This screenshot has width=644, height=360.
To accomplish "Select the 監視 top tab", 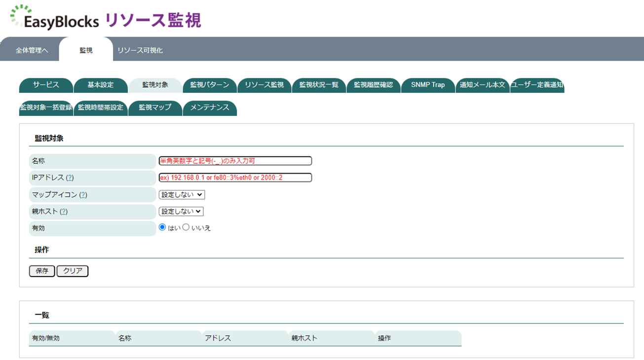I will pos(86,50).
